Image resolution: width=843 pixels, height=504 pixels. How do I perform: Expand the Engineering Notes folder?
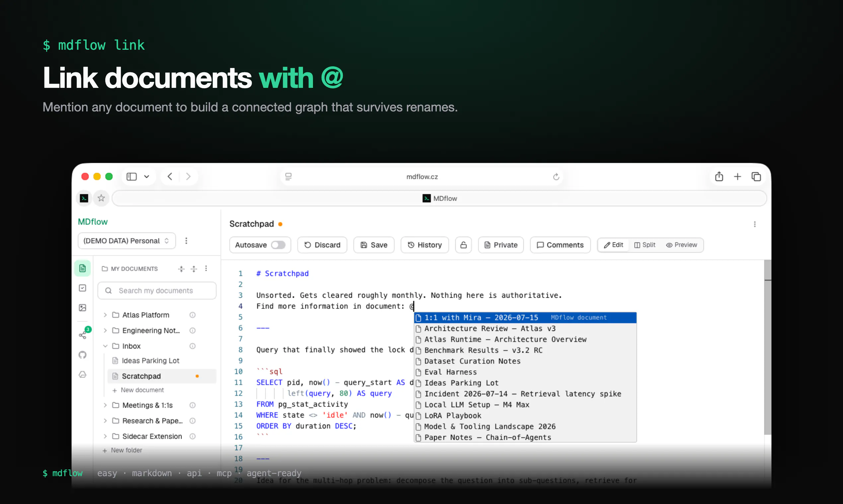click(106, 331)
